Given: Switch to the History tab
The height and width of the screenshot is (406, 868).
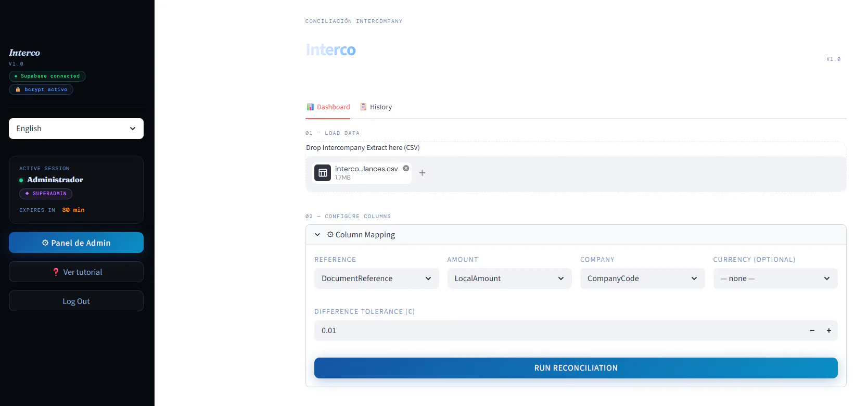Looking at the screenshot, I should 376,107.
